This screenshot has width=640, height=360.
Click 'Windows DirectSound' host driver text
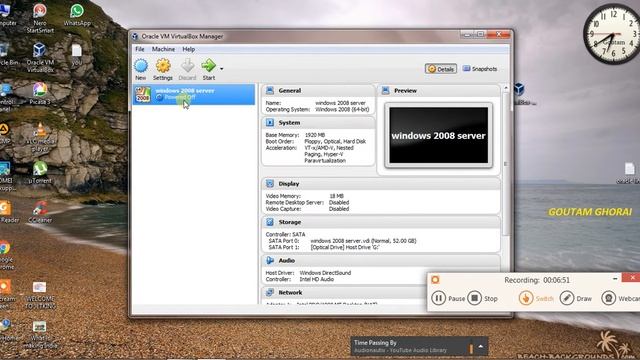(x=325, y=273)
